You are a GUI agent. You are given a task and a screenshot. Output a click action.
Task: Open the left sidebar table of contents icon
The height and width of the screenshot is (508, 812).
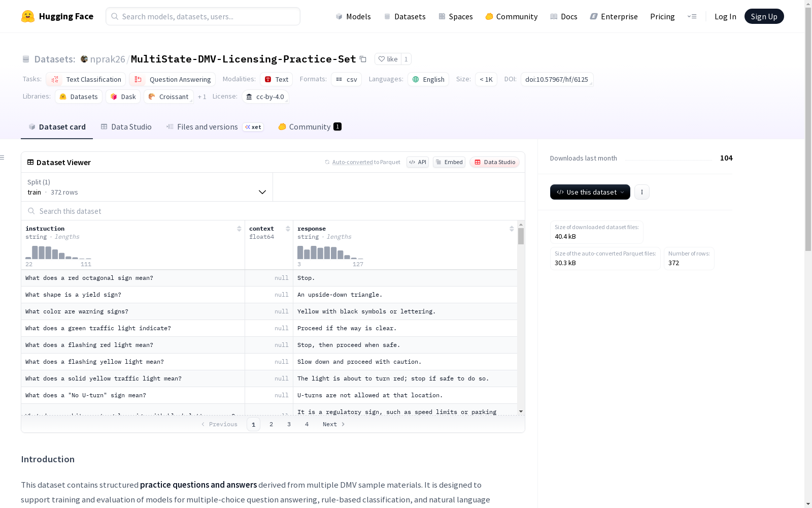[3, 157]
